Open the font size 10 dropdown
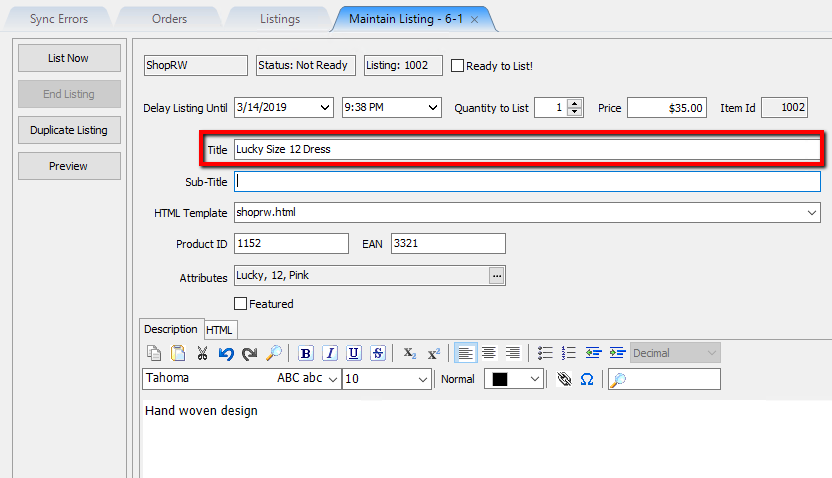This screenshot has height=478, width=832. tap(422, 379)
